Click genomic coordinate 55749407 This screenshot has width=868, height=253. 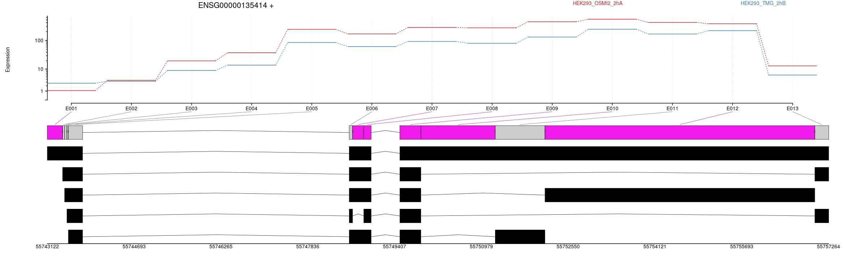pyautogui.click(x=395, y=247)
